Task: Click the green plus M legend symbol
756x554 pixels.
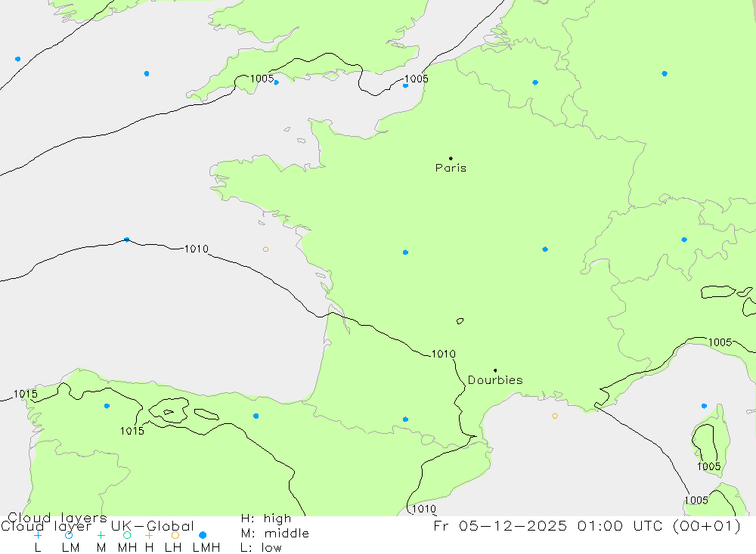Action: pyautogui.click(x=101, y=535)
